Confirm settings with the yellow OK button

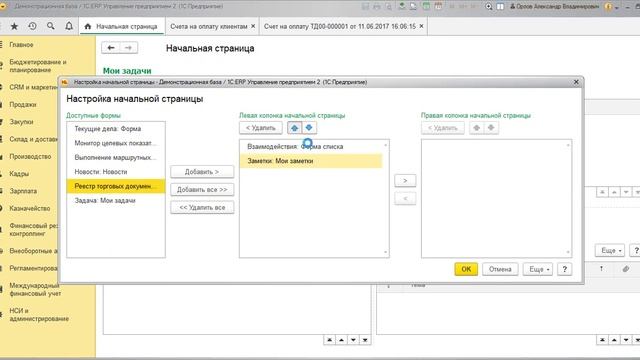[466, 269]
